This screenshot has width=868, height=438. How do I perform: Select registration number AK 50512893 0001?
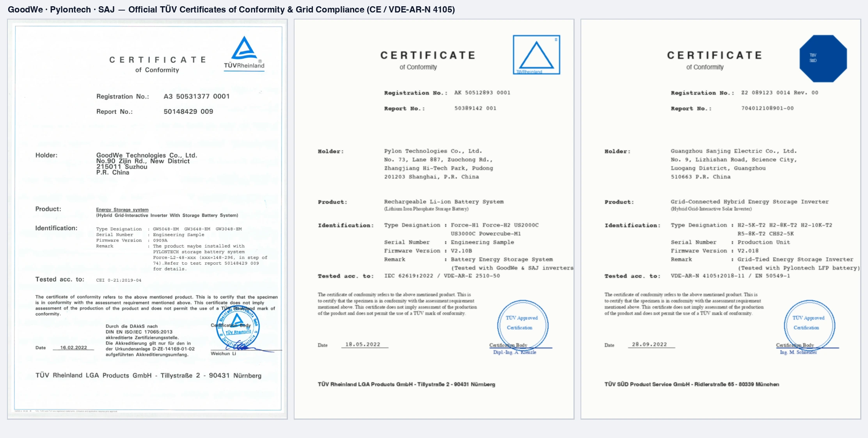(482, 93)
